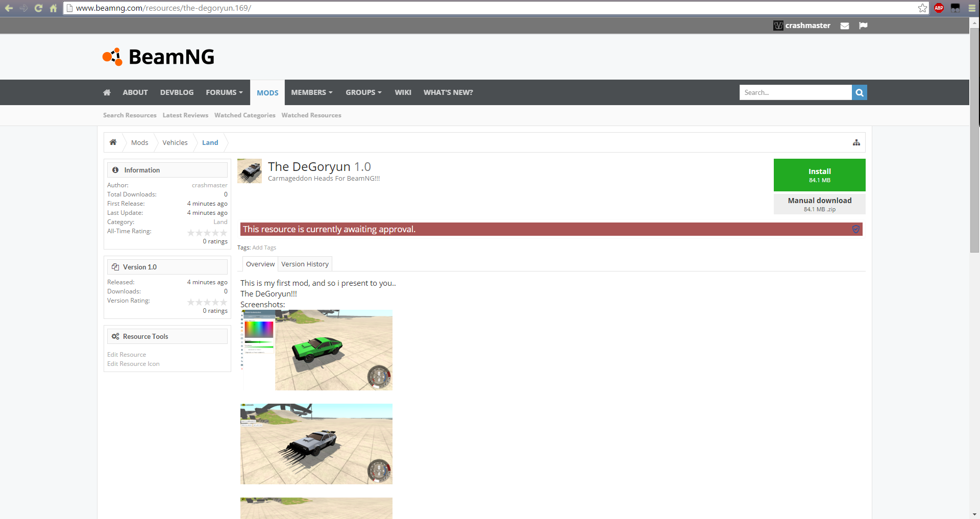Image resolution: width=980 pixels, height=519 pixels.
Task: Click the Version 1.0 panel icon
Action: (x=115, y=267)
